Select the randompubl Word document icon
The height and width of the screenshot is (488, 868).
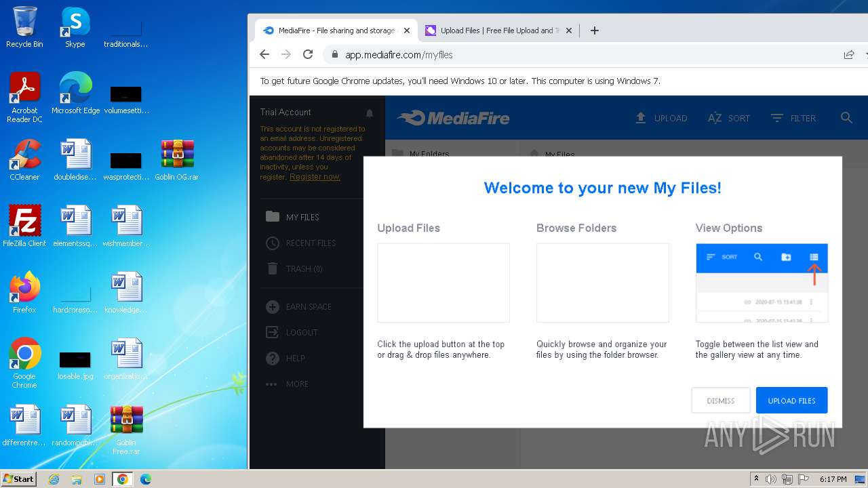[x=75, y=426]
